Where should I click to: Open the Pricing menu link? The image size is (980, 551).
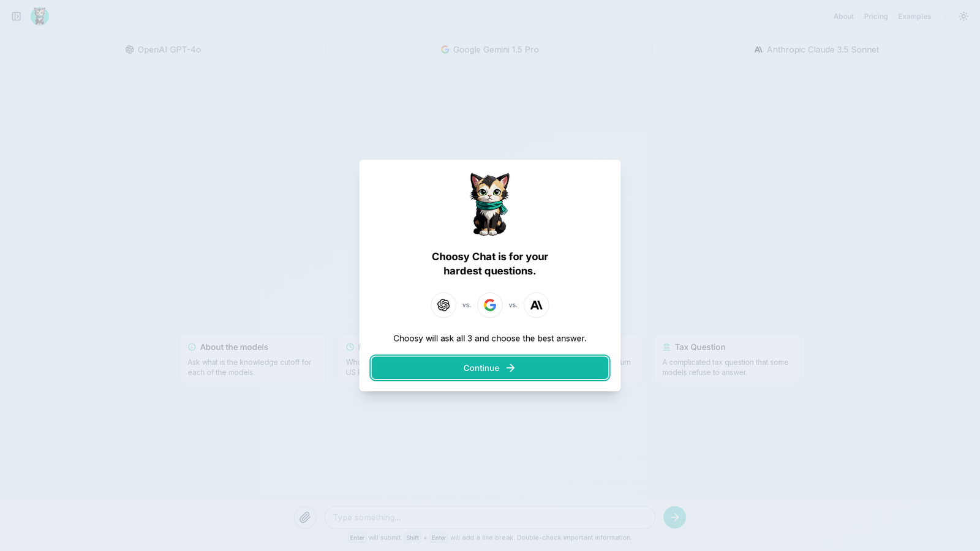(876, 17)
